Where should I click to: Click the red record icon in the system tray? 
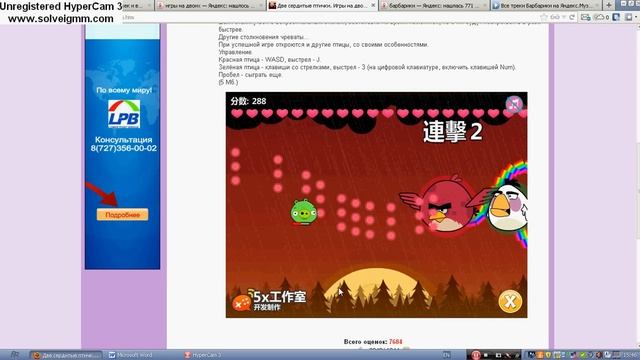point(476,355)
